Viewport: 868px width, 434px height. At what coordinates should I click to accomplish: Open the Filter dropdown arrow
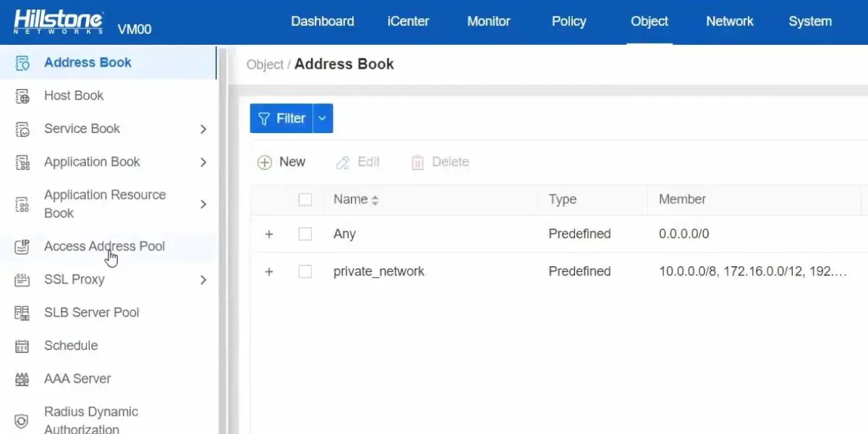pos(323,119)
